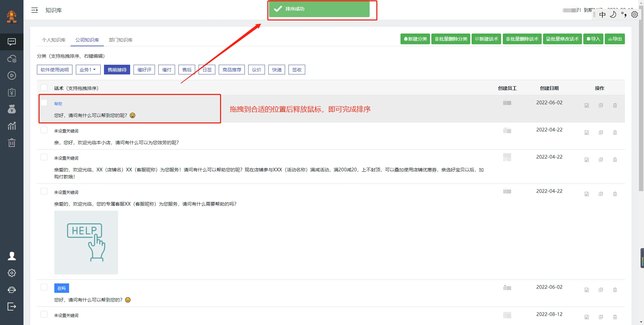Open the user profile sidebar icon
Viewport: 644px width, 325px height.
tap(12, 256)
